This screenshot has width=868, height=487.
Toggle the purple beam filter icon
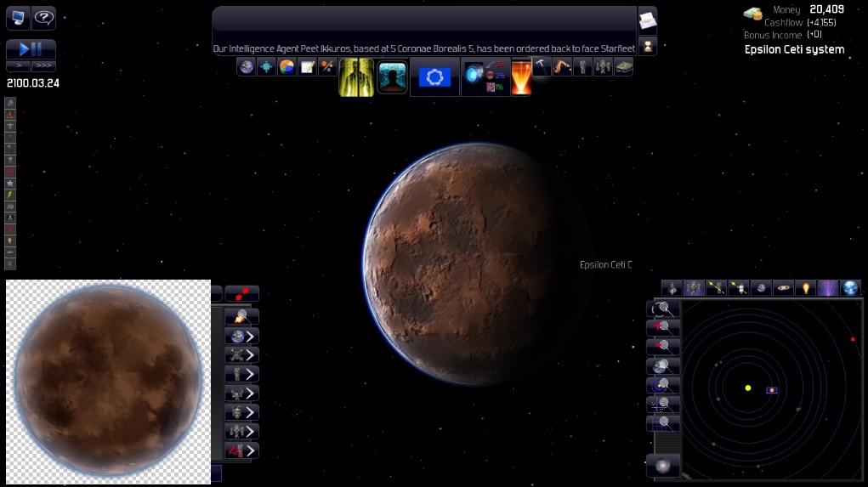827,288
